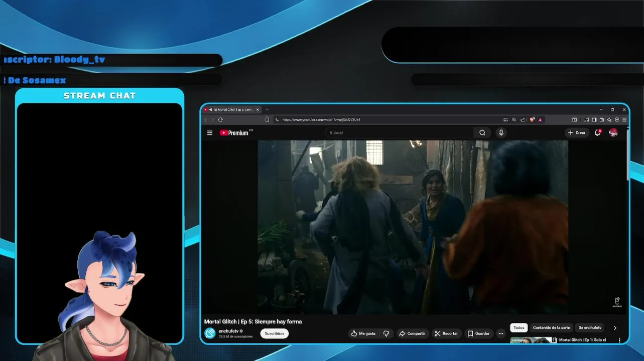Open enchufetv channel avatar
Viewport: 644px width, 361px height.
click(x=210, y=333)
